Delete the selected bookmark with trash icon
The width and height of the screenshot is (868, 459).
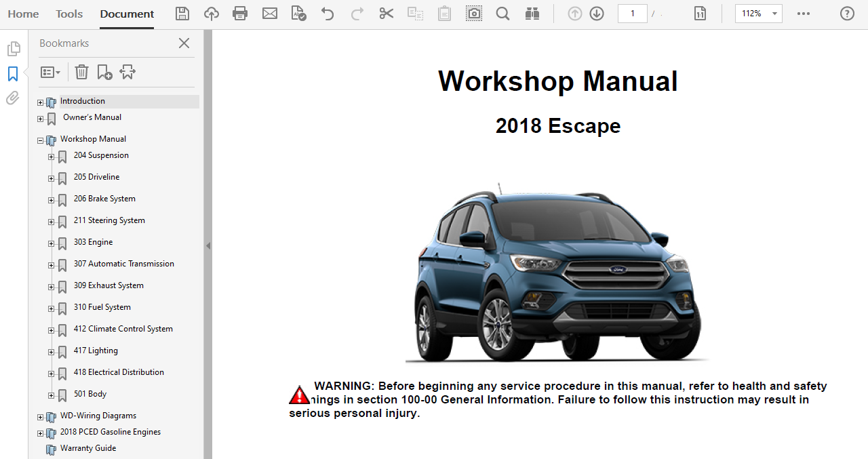[81, 72]
